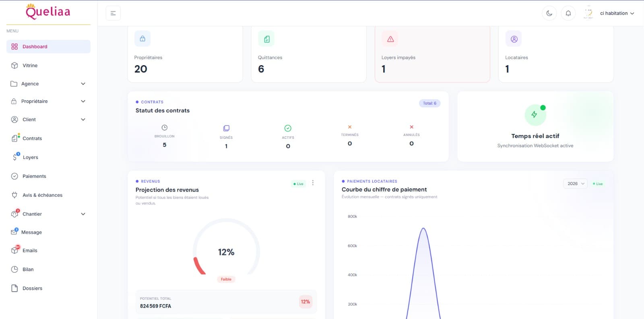Click the Statut des contrats heading
The height and width of the screenshot is (319, 644).
(x=163, y=111)
